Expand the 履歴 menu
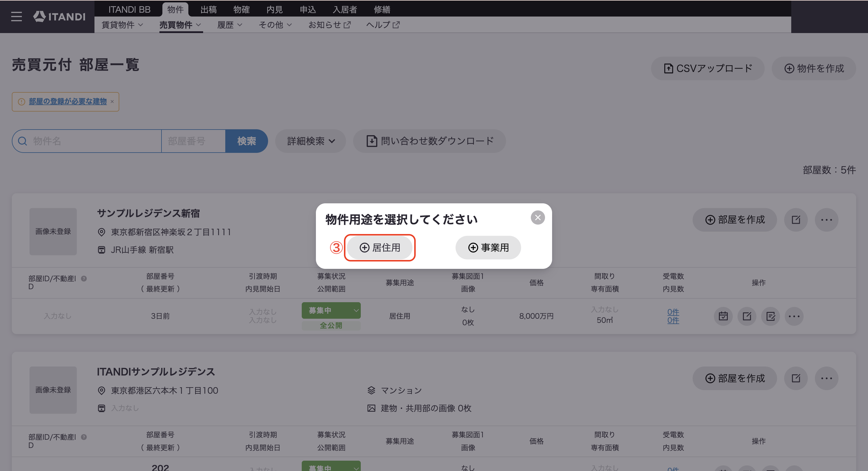Image resolution: width=868 pixels, height=471 pixels. 230,25
